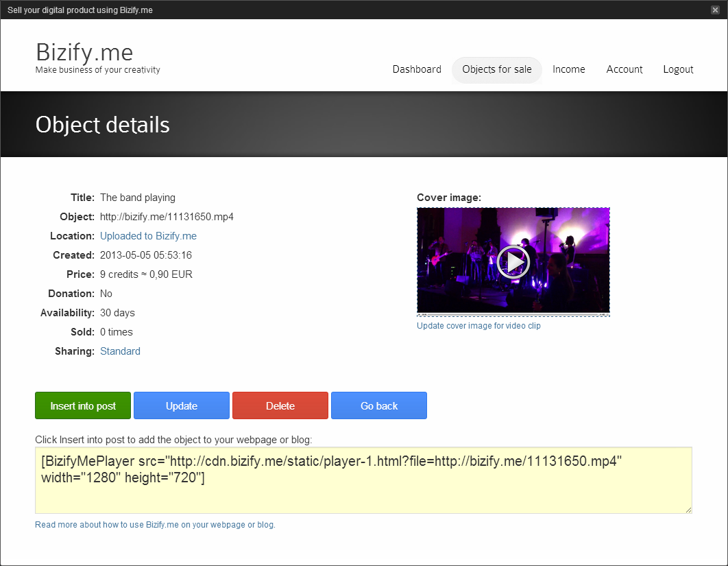Click the created date 2013-05-05 05:53:16
Image resolution: width=728 pixels, height=566 pixels.
(x=146, y=255)
